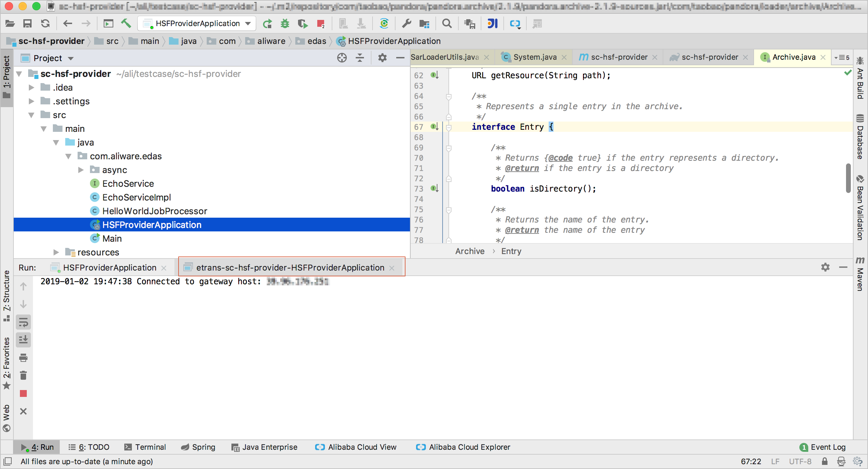This screenshot has height=469, width=868.
Task: Open the Run panel gear settings
Action: point(825,267)
